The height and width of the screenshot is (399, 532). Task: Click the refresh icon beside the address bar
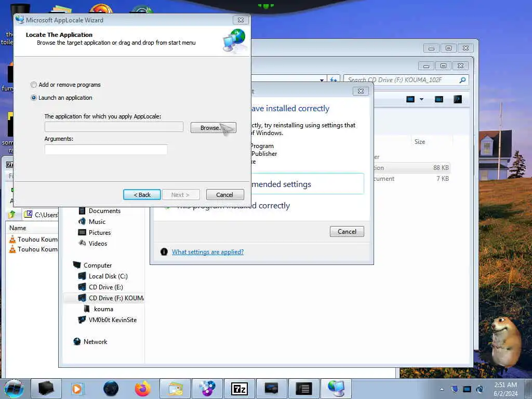pyautogui.click(x=334, y=80)
